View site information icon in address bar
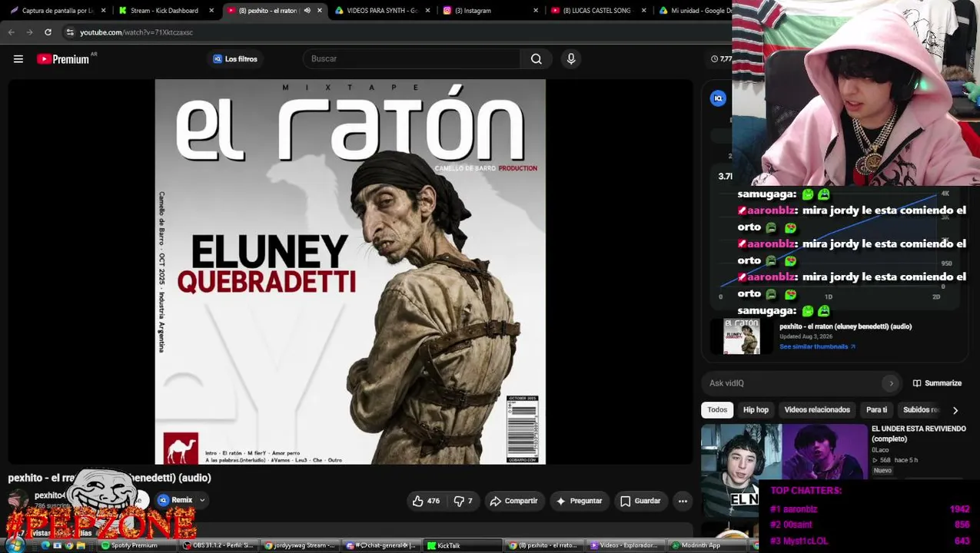Viewport: 980px width, 553px height. (x=70, y=32)
